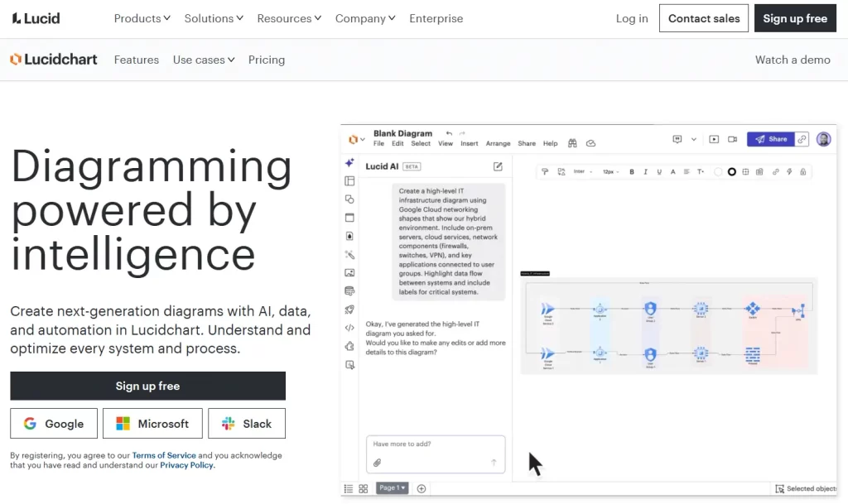Click the container frame sidebar icon
This screenshot has width=848, height=504.
349,218
